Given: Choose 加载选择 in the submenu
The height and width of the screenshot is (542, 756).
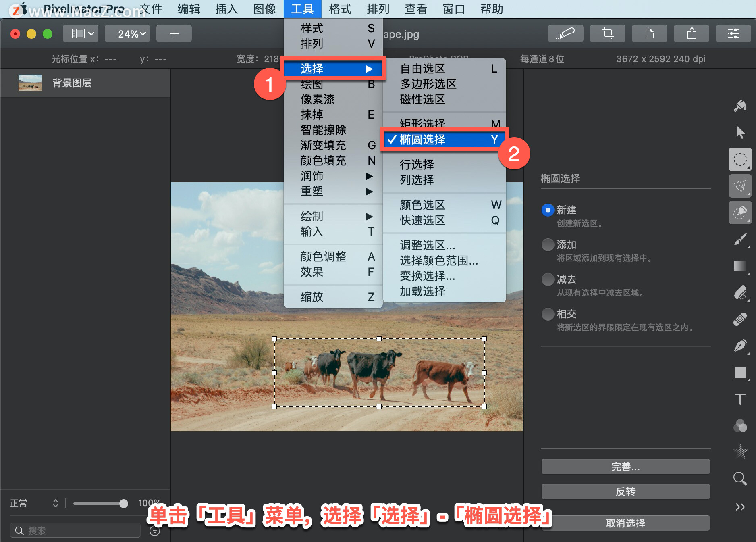Looking at the screenshot, I should 444,291.
